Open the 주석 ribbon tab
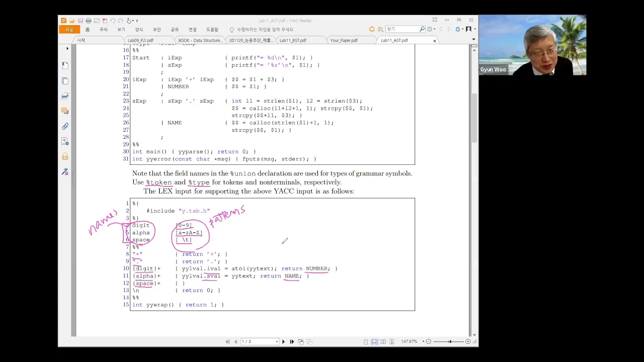Image resolution: width=644 pixels, height=362 pixels. click(x=104, y=30)
